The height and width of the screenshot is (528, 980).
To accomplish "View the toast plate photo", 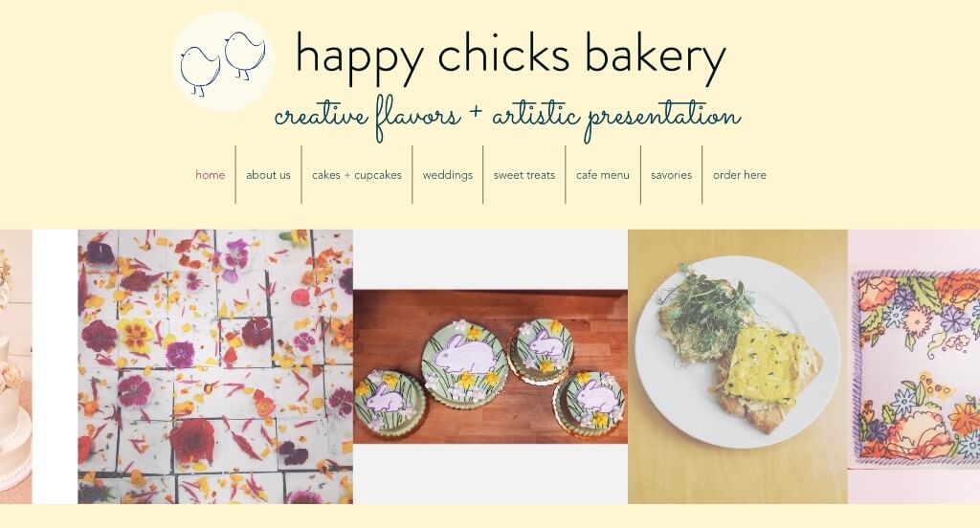I will click(x=738, y=366).
